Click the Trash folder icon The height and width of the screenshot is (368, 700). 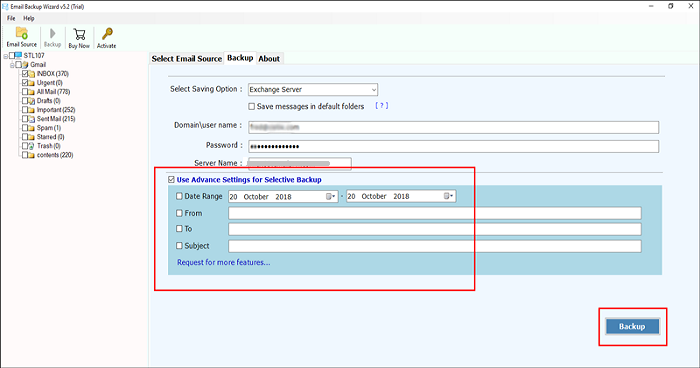pos(32,146)
